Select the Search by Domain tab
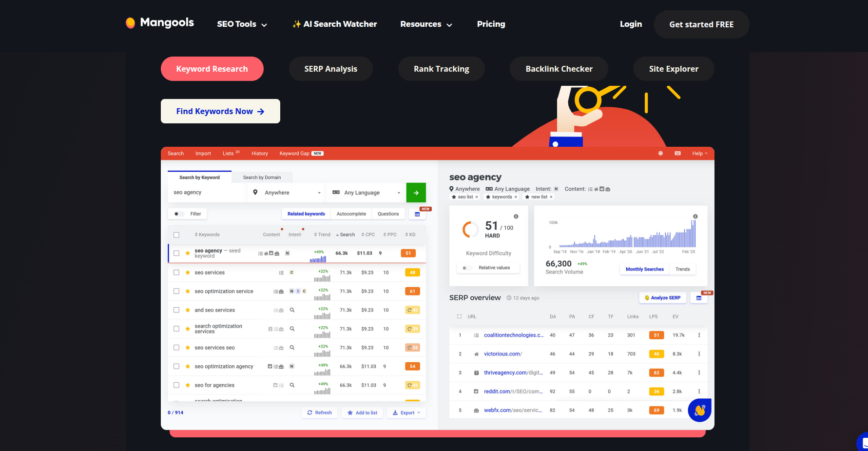 (x=262, y=177)
